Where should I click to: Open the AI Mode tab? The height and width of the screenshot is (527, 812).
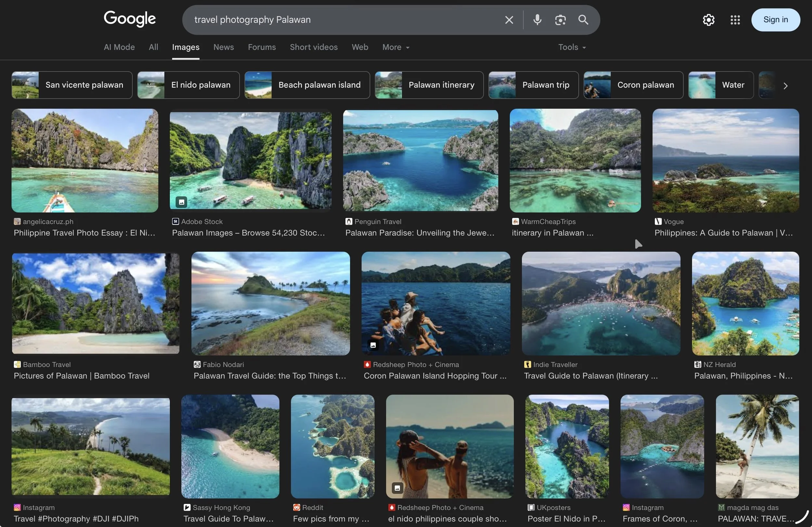tap(119, 47)
